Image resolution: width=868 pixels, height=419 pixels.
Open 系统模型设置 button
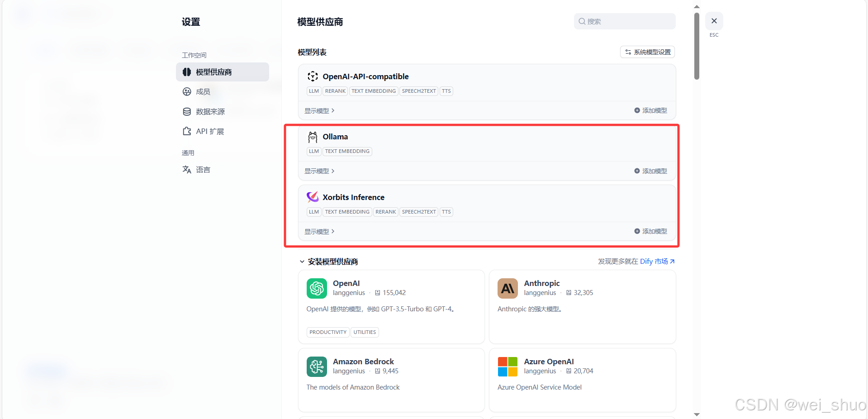tap(647, 52)
